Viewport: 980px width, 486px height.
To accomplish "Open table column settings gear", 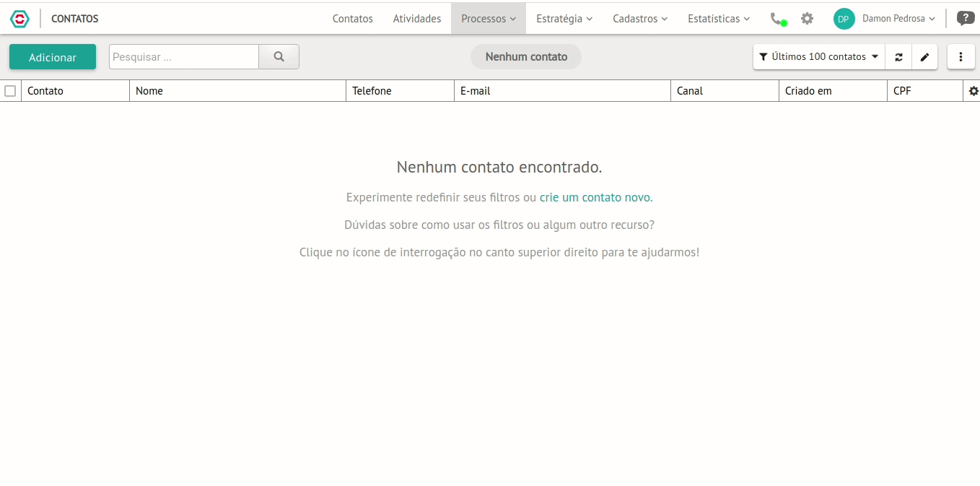I will click(x=974, y=91).
